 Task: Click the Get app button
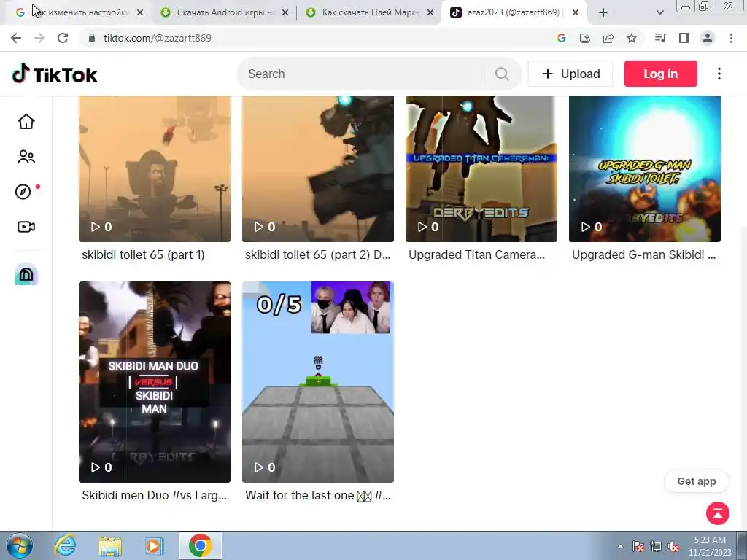pos(697,481)
